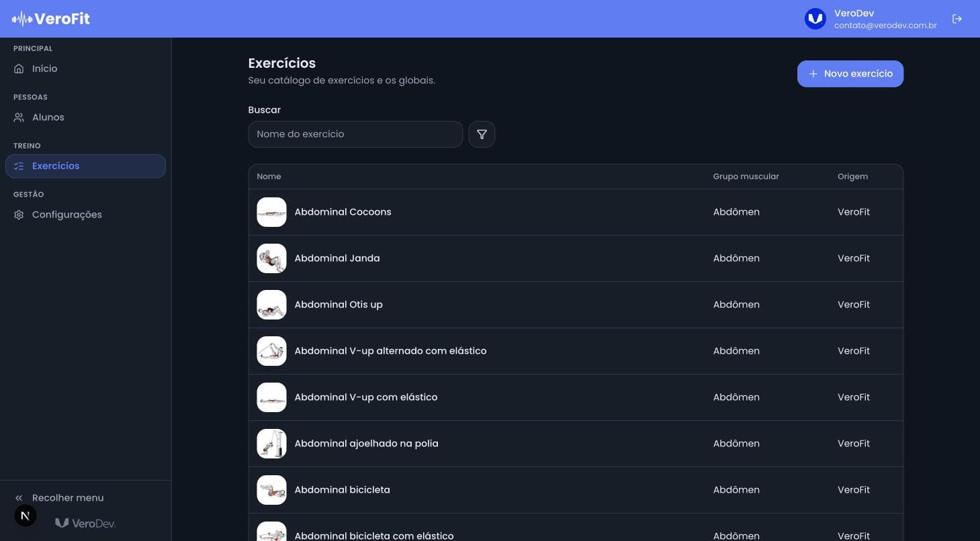The image size is (980, 541).
Task: Click the Abdominal Otis up thumbnail
Action: [x=271, y=305]
